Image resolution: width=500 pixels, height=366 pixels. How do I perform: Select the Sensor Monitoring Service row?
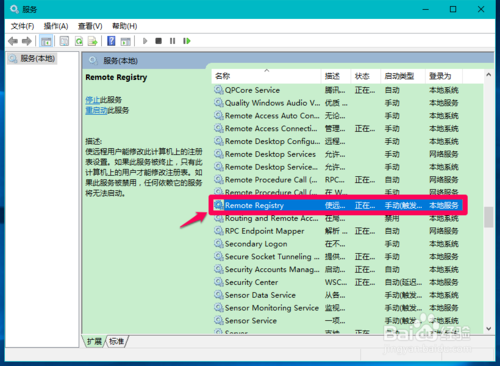click(337, 308)
